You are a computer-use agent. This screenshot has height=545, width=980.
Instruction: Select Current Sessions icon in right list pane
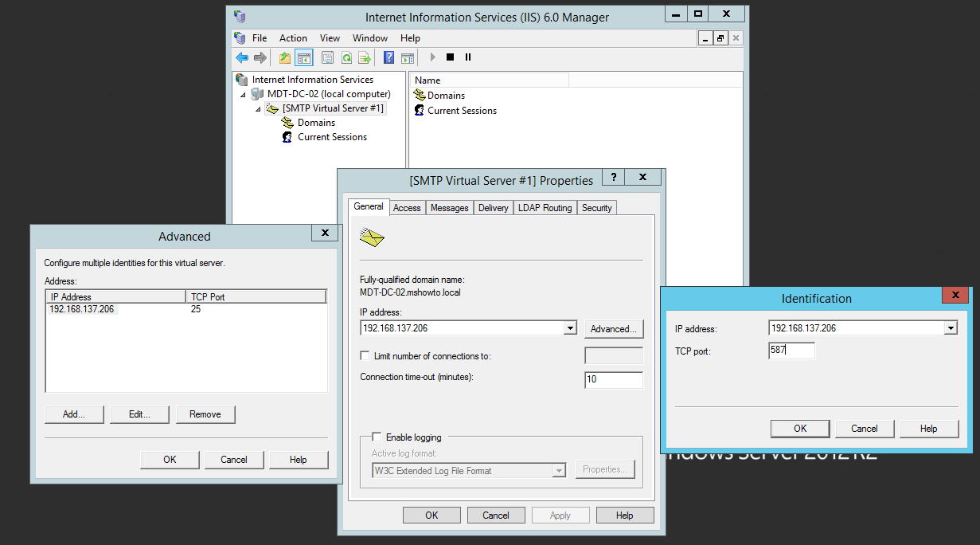[x=420, y=111]
